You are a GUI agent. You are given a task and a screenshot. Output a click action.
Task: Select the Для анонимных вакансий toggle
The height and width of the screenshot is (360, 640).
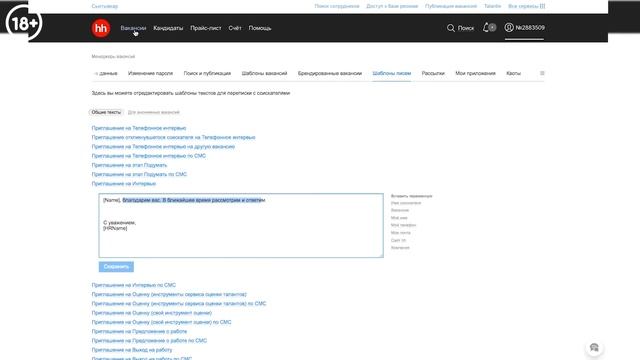[153, 112]
